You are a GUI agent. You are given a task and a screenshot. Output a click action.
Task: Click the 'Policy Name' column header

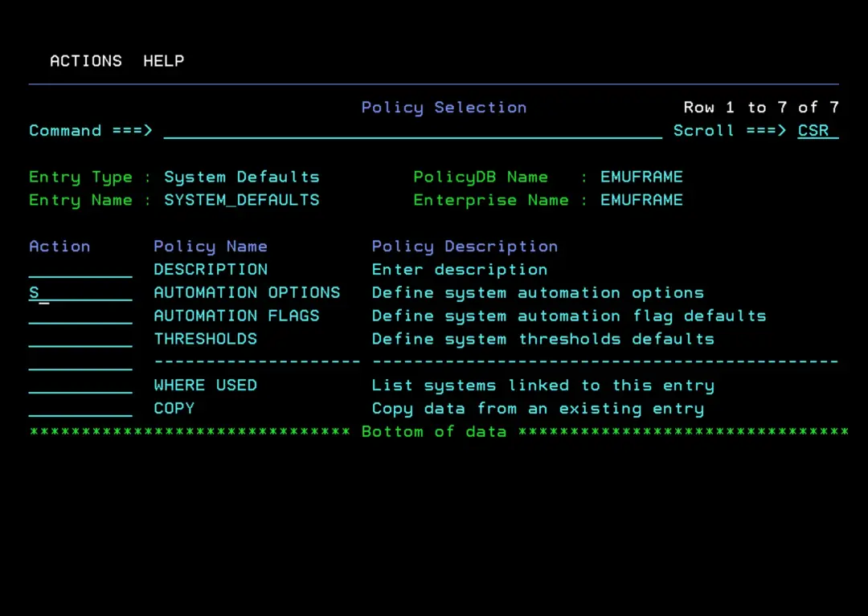[x=211, y=247]
